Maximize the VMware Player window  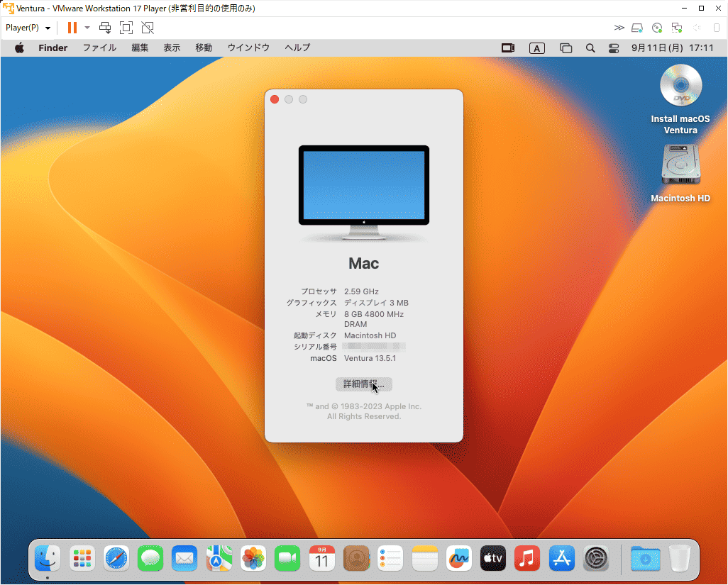tap(701, 8)
